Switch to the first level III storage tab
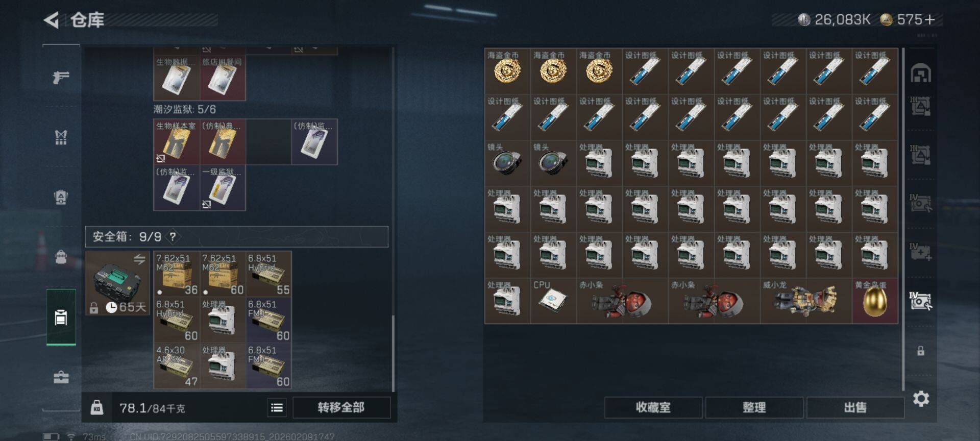The width and height of the screenshot is (980, 441). pyautogui.click(x=921, y=106)
